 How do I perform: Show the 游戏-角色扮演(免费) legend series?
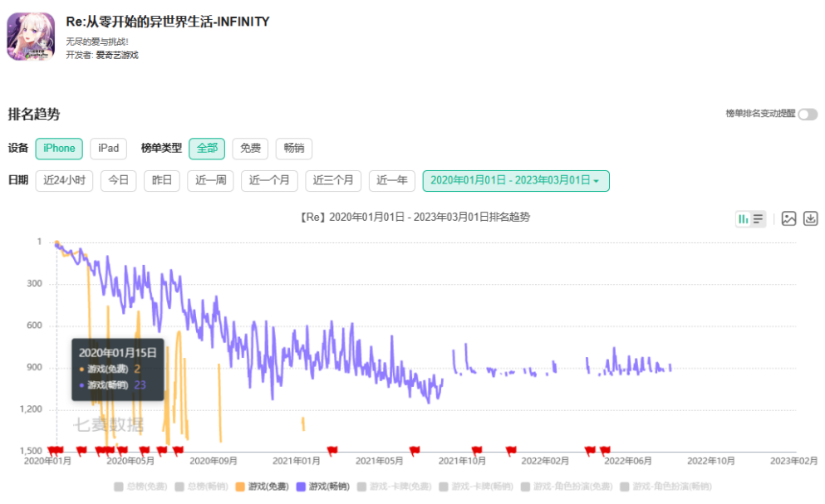click(567, 487)
